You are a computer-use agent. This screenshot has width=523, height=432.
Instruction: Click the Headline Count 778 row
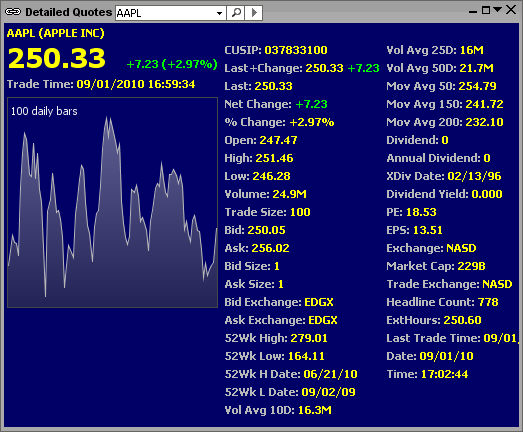pyautogui.click(x=442, y=302)
